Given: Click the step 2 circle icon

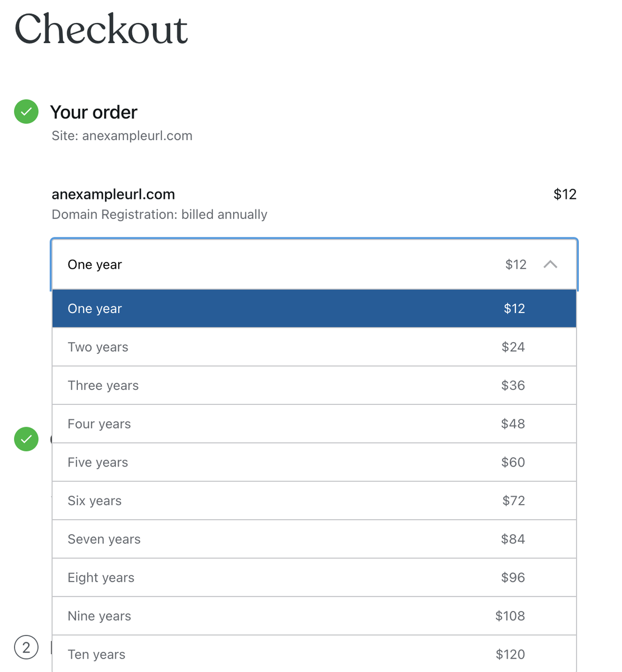Looking at the screenshot, I should coord(26,648).
